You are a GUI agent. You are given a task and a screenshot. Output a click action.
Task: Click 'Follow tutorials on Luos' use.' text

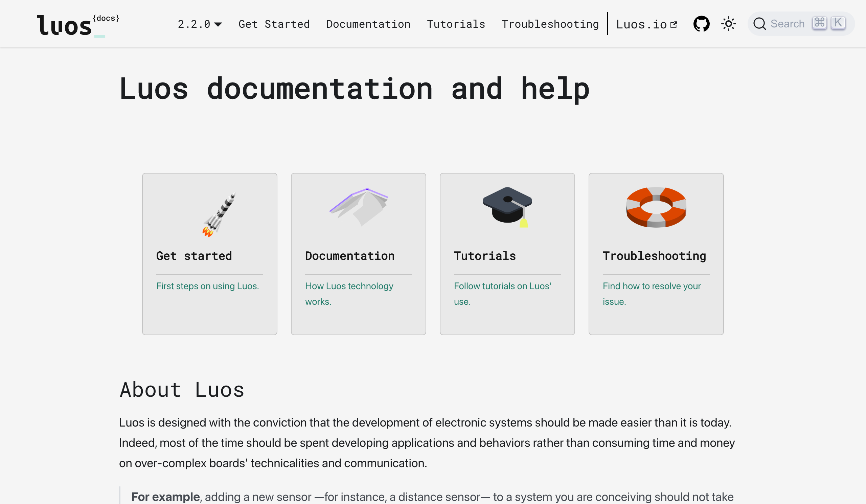[x=502, y=294]
